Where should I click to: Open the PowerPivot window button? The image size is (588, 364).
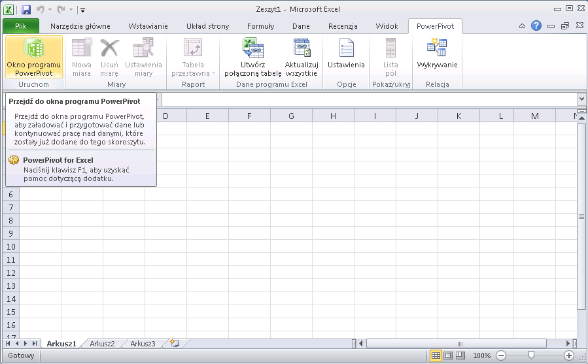[34, 57]
